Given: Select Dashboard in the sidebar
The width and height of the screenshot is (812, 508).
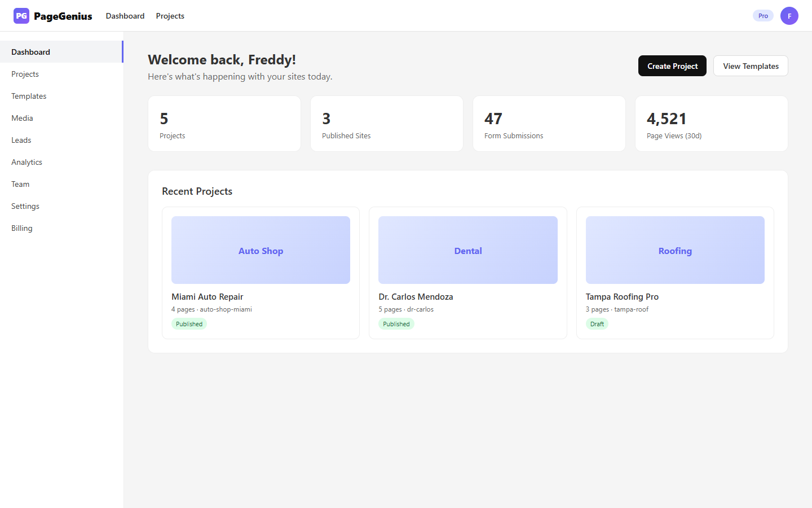Looking at the screenshot, I should 61,52.
